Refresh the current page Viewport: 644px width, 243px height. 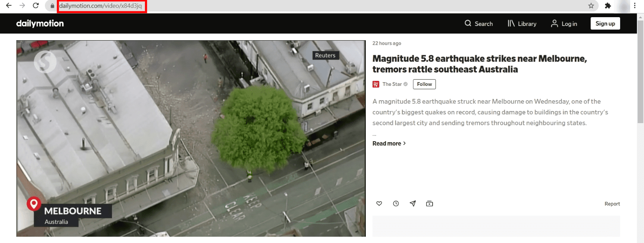35,6
